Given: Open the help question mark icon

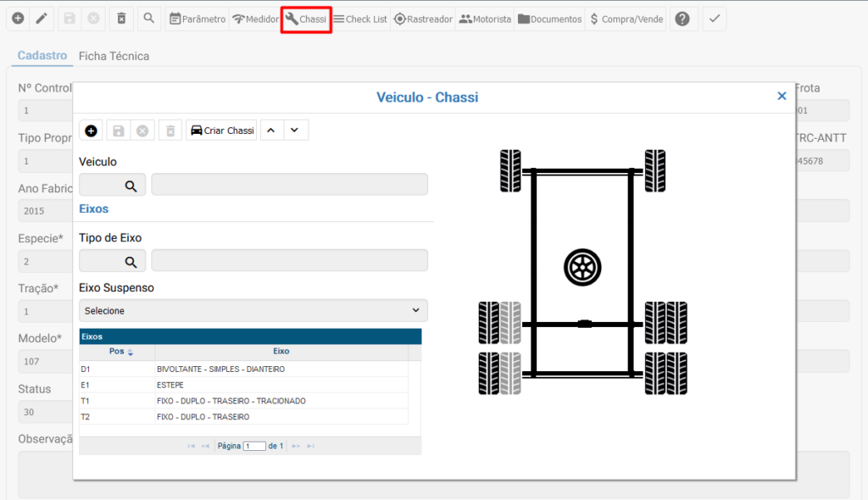Looking at the screenshot, I should [683, 19].
